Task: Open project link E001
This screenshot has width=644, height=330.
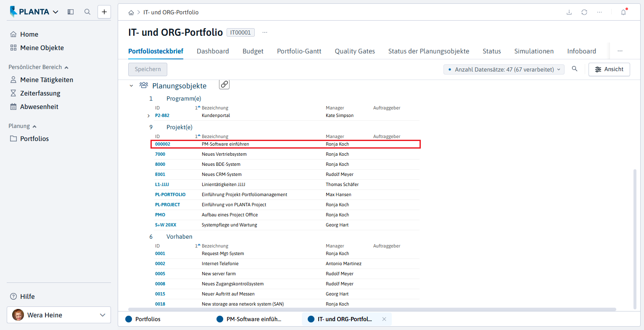Action: (161, 174)
